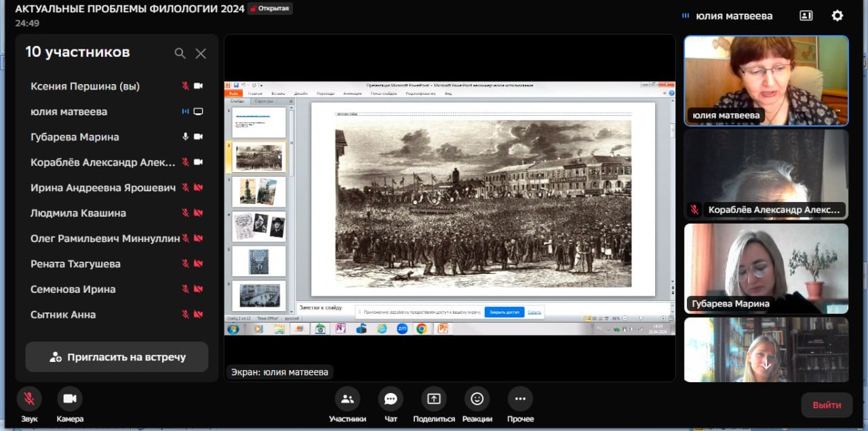Select slide 1 thumbnail in PowerPoint
This screenshot has height=431, width=868.
(x=259, y=123)
